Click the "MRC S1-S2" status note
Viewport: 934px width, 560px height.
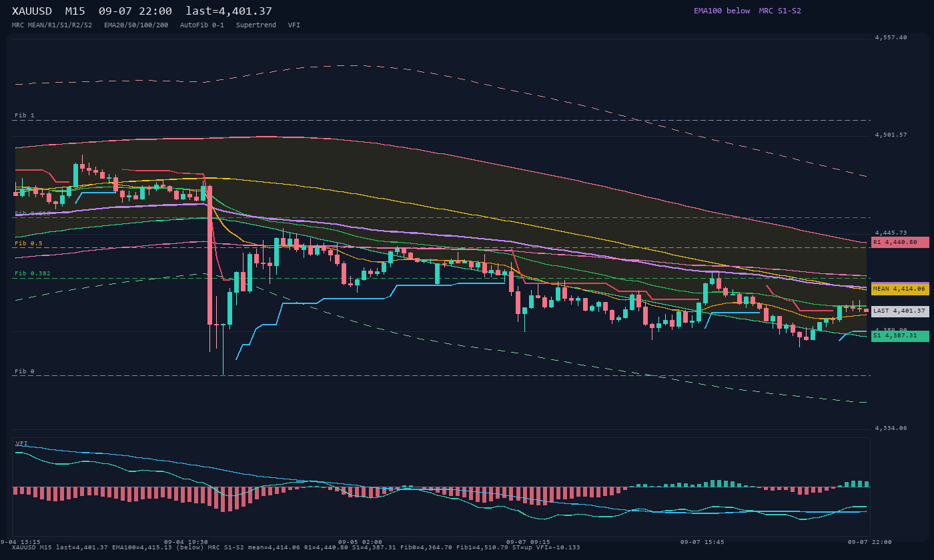tap(780, 11)
